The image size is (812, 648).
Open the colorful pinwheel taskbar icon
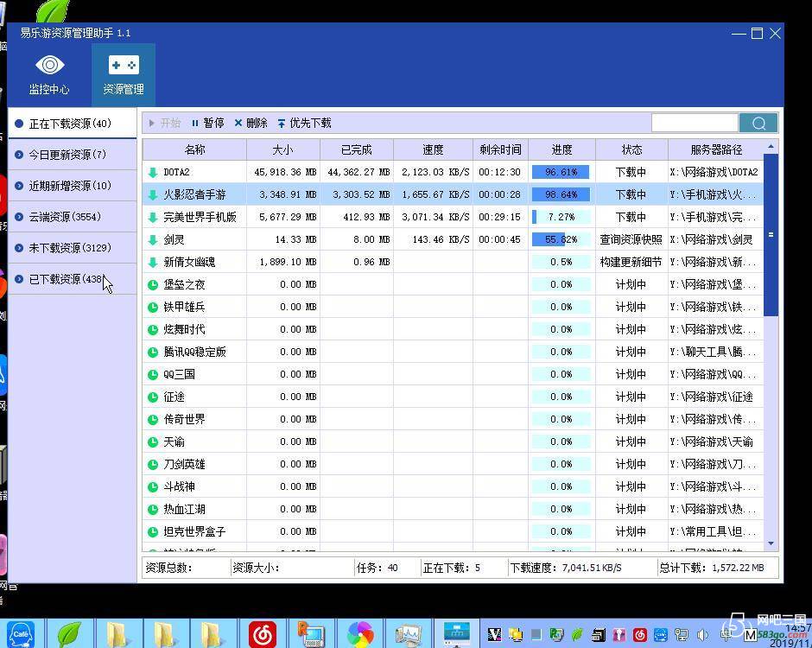(x=360, y=634)
